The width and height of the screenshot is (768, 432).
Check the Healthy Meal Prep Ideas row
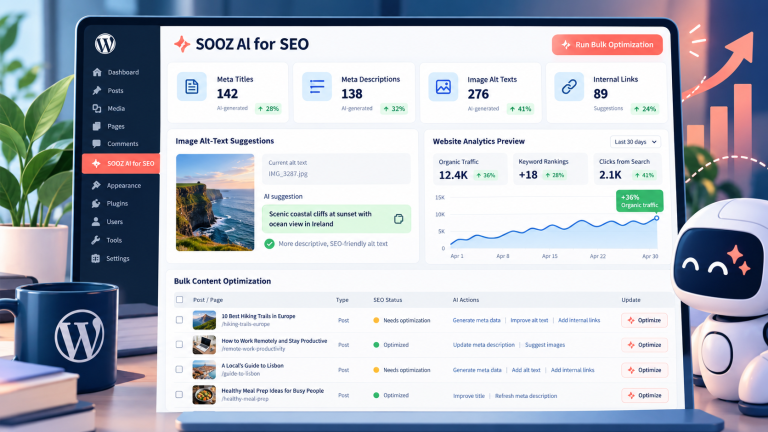180,394
